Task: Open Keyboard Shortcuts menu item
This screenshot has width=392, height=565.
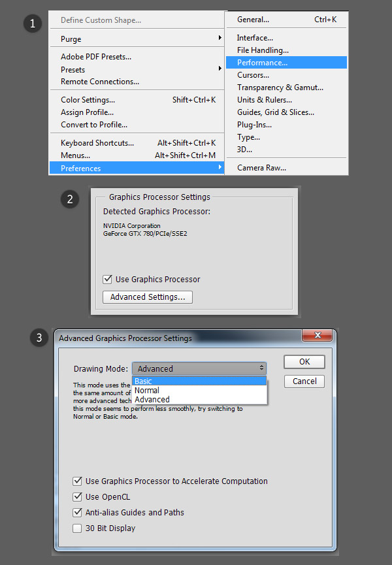Action: tap(137, 143)
